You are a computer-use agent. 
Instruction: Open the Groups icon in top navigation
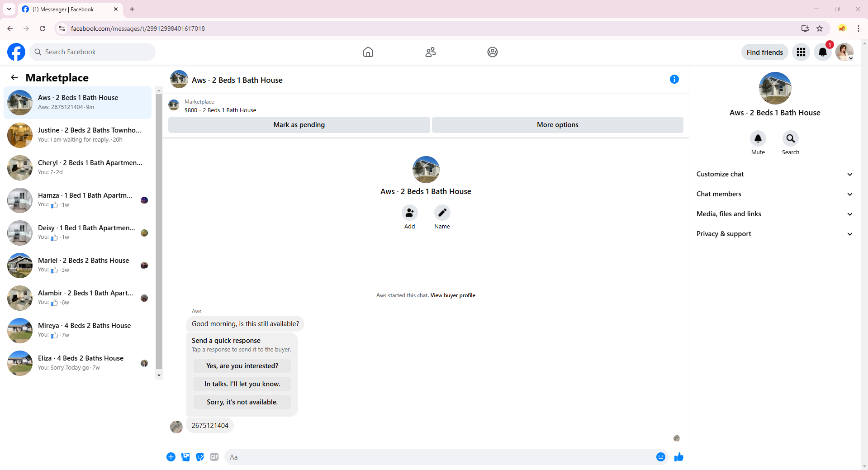tap(493, 52)
